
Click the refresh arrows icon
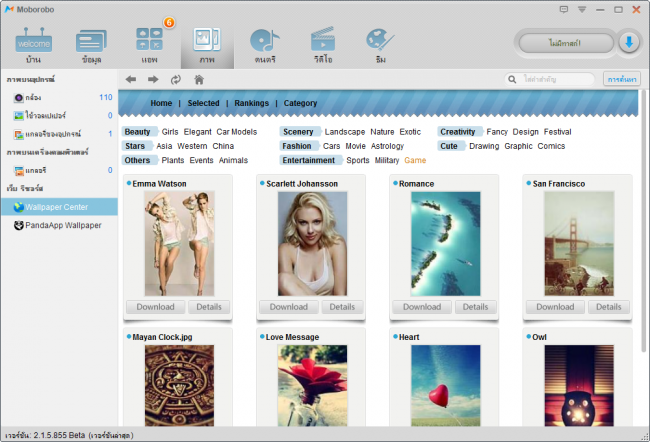(176, 79)
